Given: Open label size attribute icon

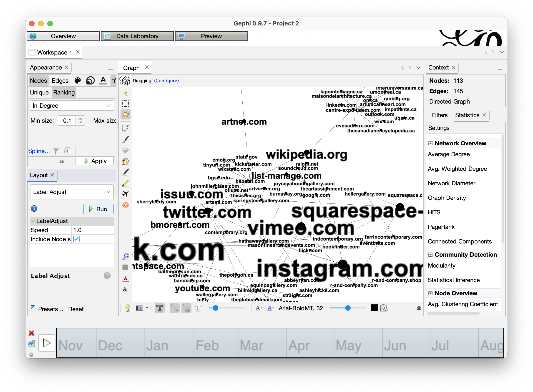Looking at the screenshot, I should click(x=114, y=81).
